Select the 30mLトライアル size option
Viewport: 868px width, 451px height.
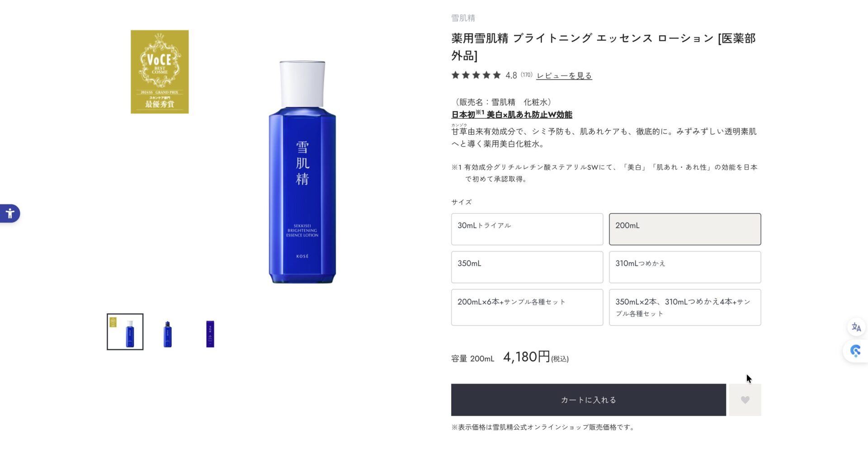(527, 229)
